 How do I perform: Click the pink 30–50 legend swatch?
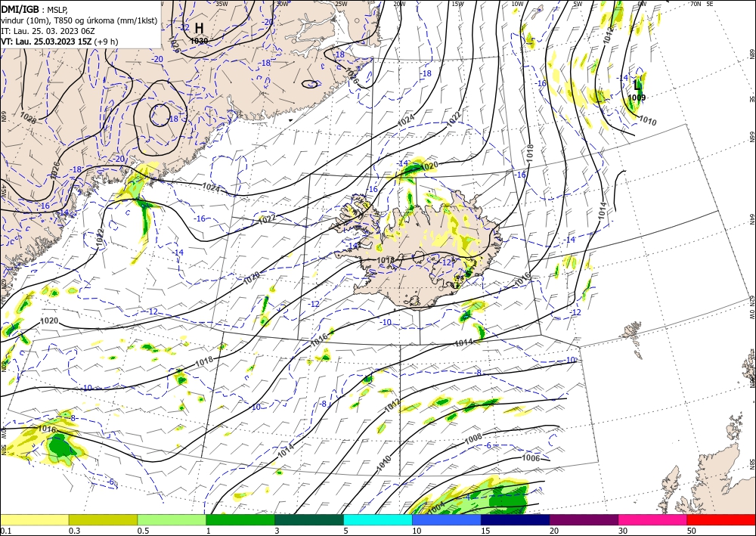tap(653, 519)
